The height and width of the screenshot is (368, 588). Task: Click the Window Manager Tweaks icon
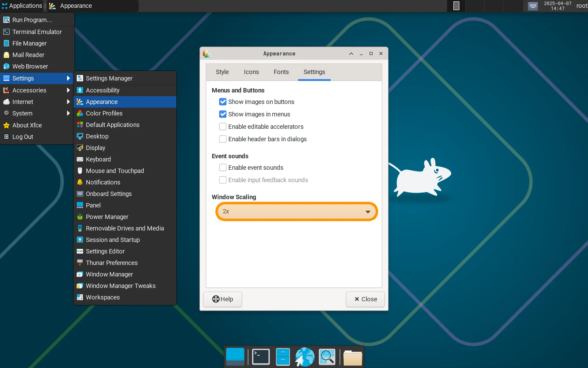point(80,286)
